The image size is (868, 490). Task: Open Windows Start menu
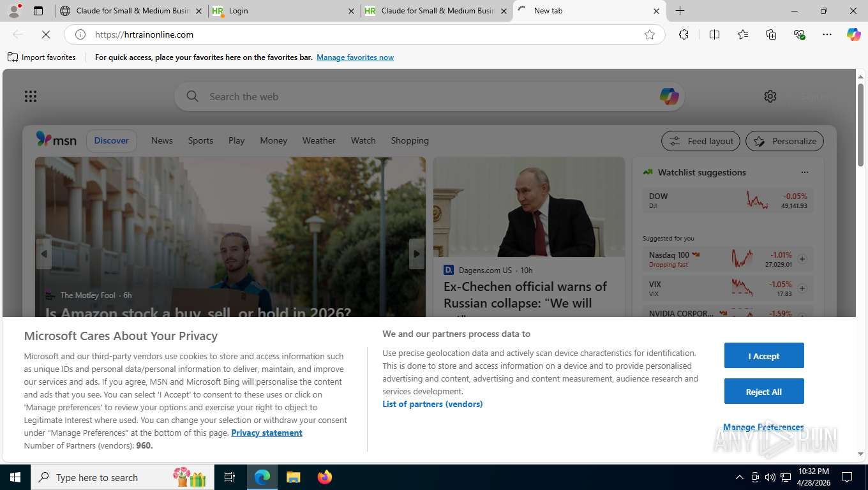pos(15,477)
